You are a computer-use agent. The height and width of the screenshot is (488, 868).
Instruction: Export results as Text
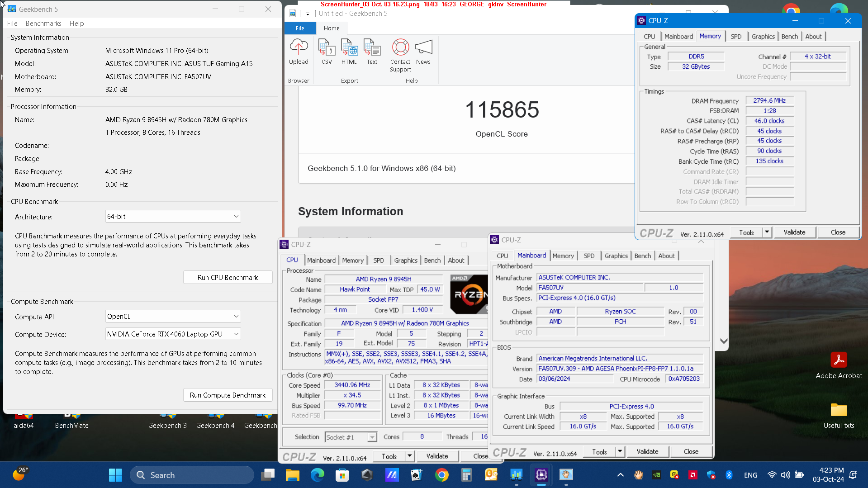tap(372, 52)
